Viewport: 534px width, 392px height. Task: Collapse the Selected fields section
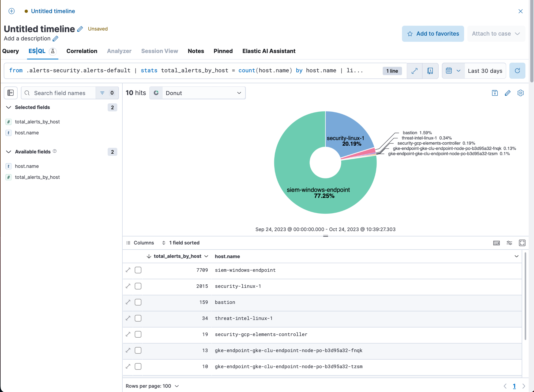pyautogui.click(x=9, y=107)
